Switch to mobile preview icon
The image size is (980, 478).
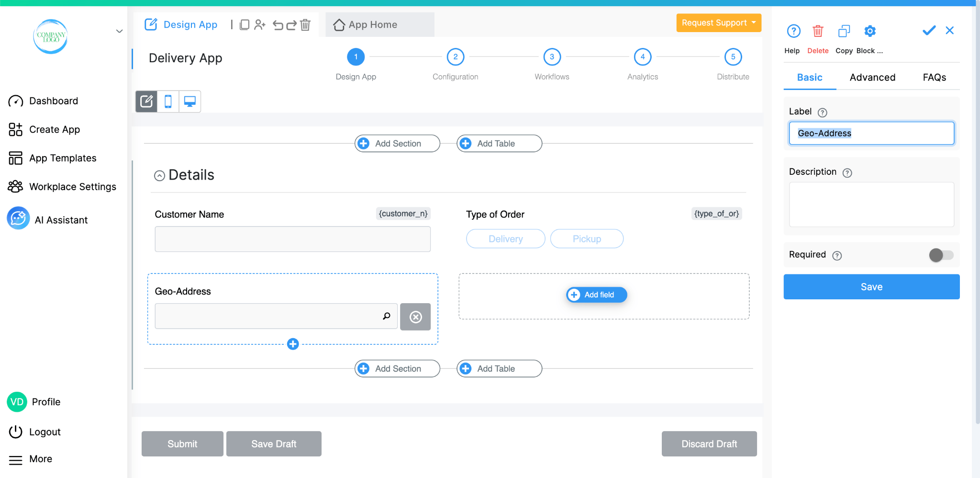(168, 102)
